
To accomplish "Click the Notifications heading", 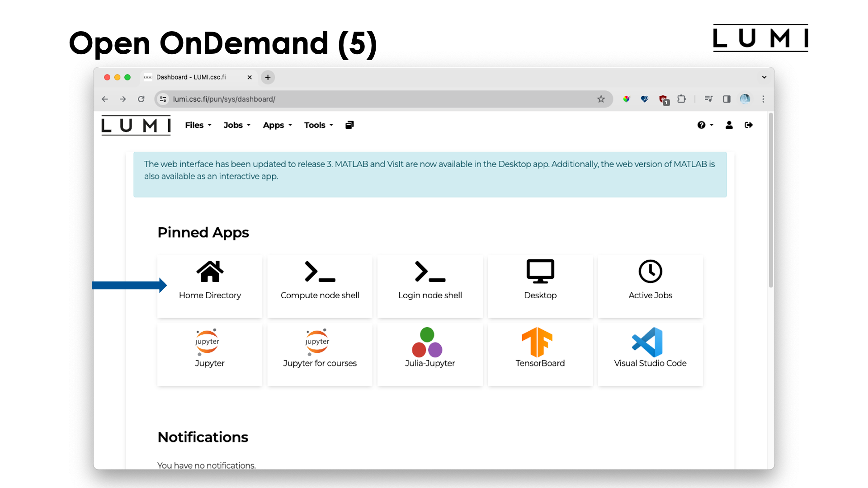I will point(203,437).
